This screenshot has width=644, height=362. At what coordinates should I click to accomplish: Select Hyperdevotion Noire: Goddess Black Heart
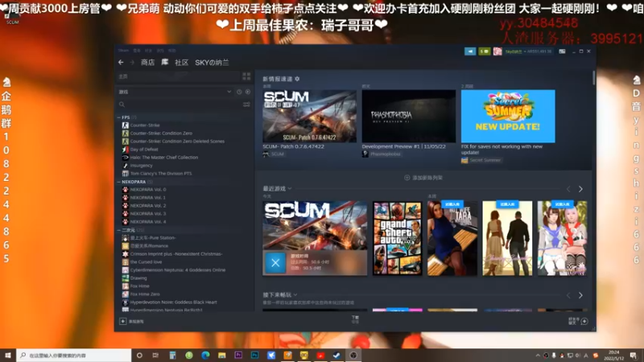[173, 302]
